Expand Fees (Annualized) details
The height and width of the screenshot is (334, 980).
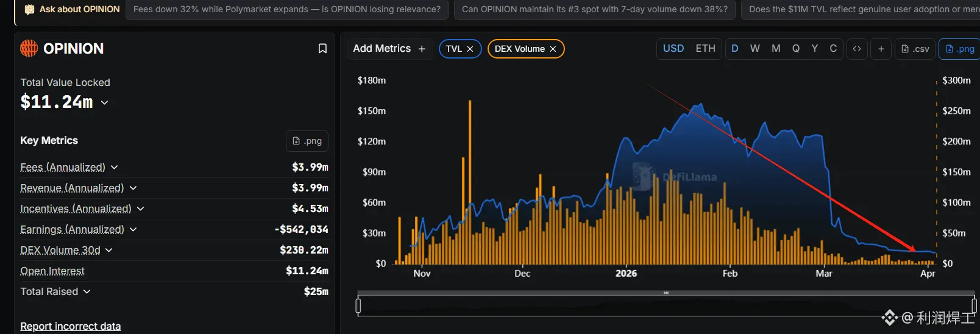(114, 167)
